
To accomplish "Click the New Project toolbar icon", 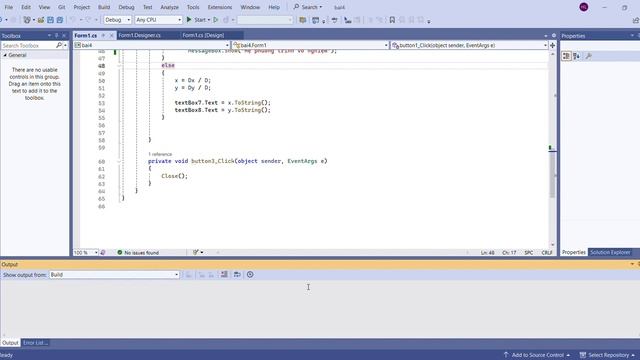I will [27, 20].
